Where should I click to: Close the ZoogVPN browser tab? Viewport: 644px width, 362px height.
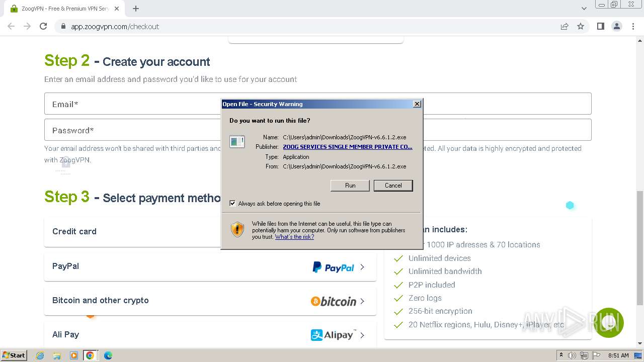point(117,9)
